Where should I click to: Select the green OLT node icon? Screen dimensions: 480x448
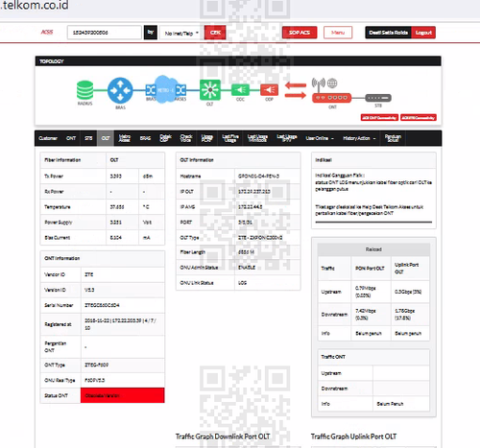tap(210, 90)
